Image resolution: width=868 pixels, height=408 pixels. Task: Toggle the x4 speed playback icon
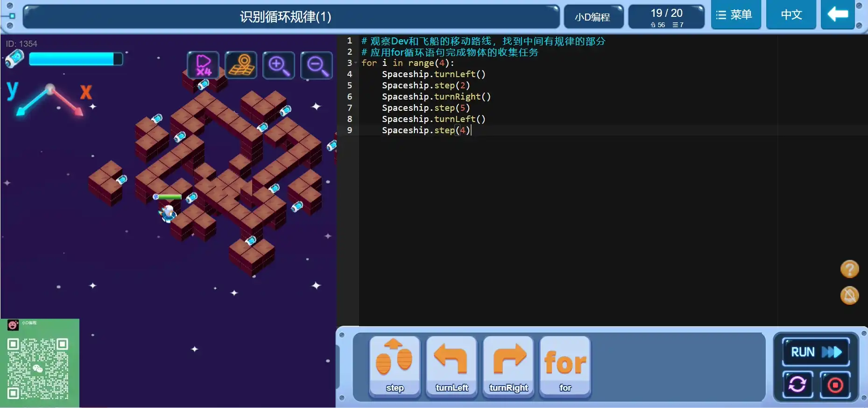[203, 65]
